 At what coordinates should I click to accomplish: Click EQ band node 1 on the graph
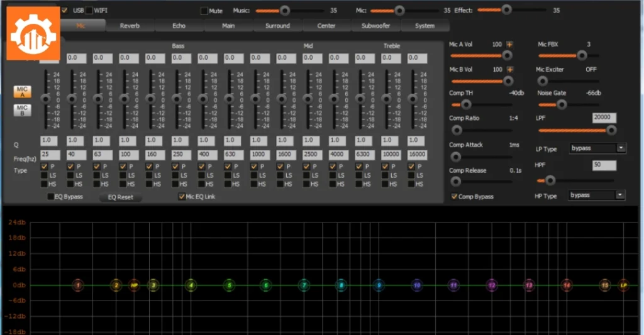77,285
